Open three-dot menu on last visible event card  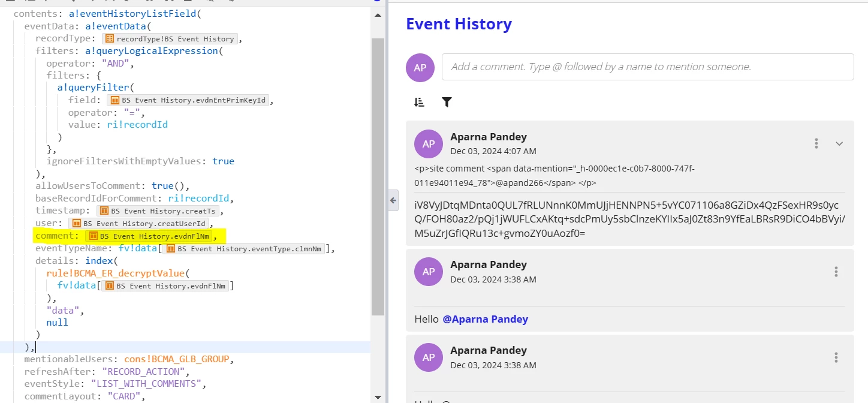pyautogui.click(x=836, y=357)
